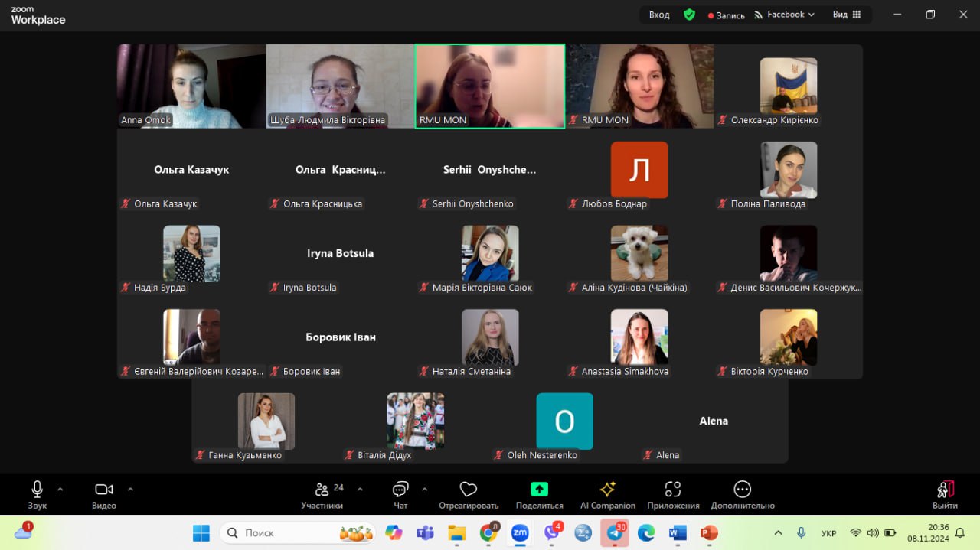The width and height of the screenshot is (980, 550).
Task: Open the Вид view layout menu
Action: coord(847,15)
